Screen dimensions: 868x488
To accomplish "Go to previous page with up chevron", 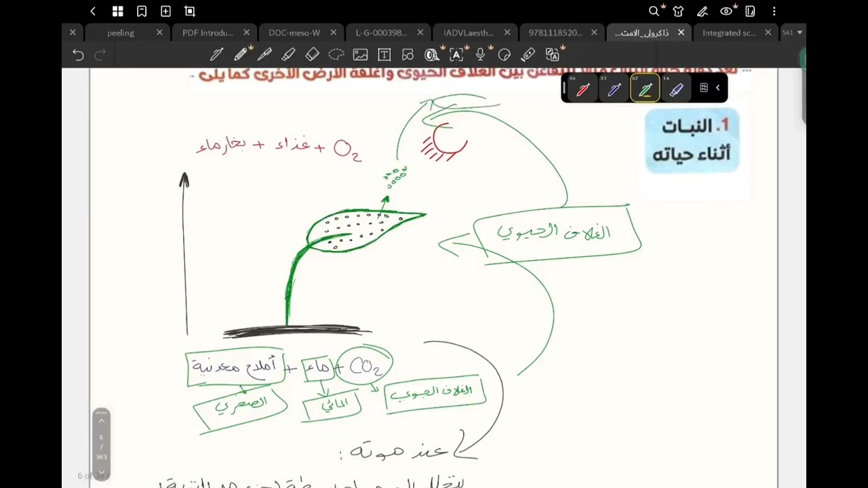I will tap(102, 421).
